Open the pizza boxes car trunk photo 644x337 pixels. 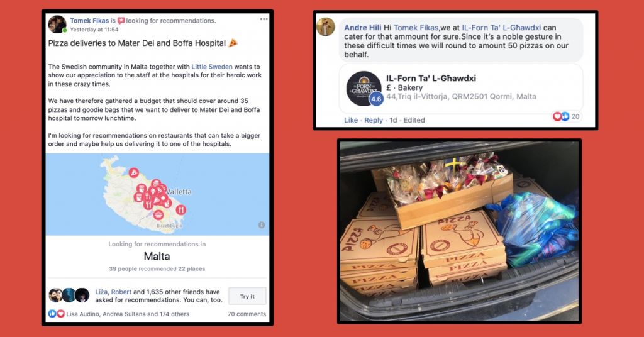[x=459, y=231]
